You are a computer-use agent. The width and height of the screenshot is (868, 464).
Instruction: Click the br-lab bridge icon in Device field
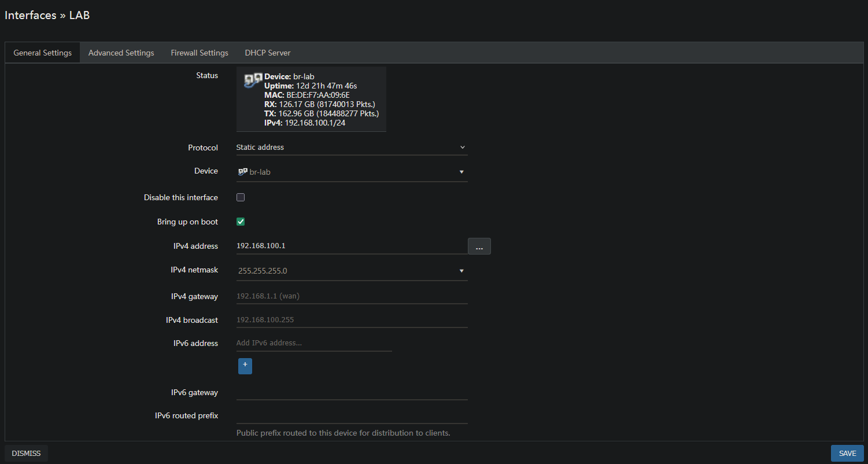pyautogui.click(x=242, y=171)
